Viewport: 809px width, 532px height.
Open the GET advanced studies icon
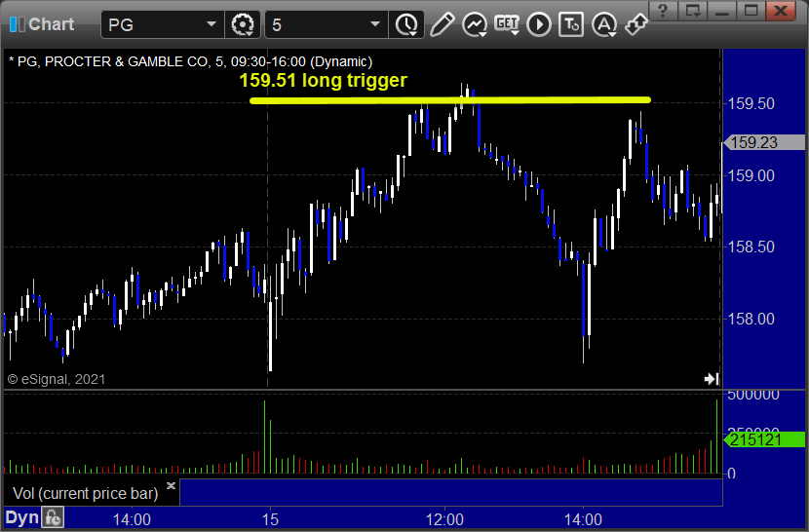pos(507,24)
